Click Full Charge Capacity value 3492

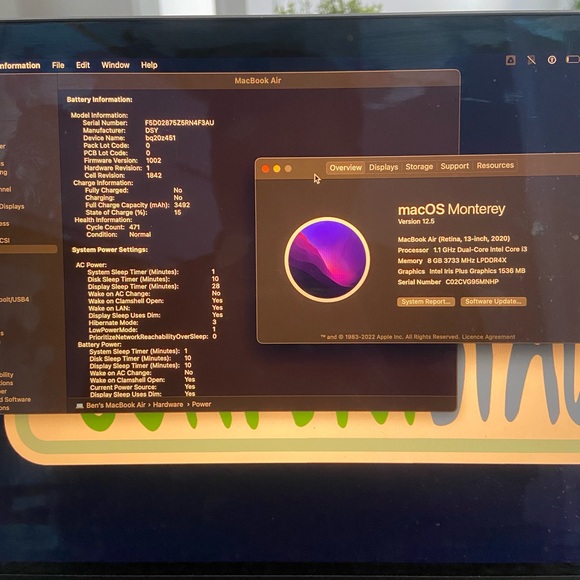[x=182, y=205]
